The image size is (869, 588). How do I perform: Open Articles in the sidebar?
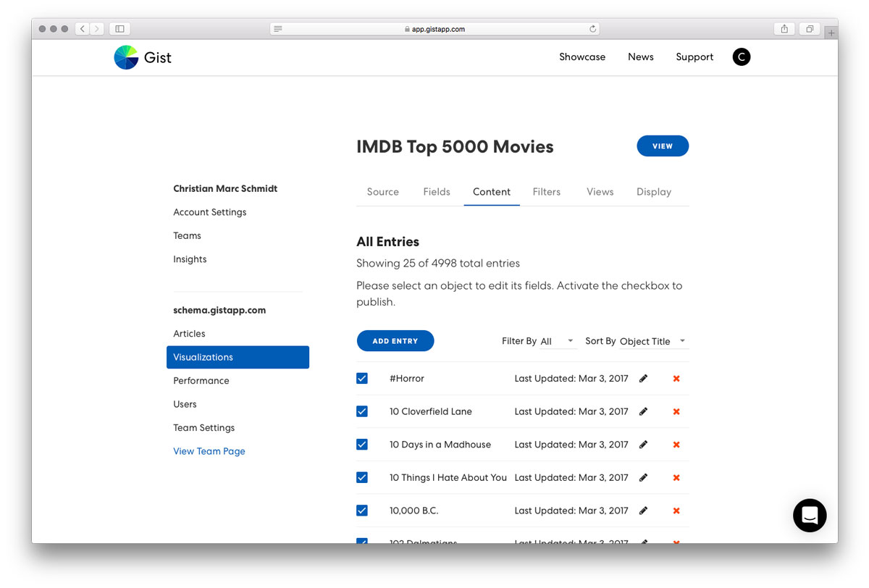coord(189,334)
